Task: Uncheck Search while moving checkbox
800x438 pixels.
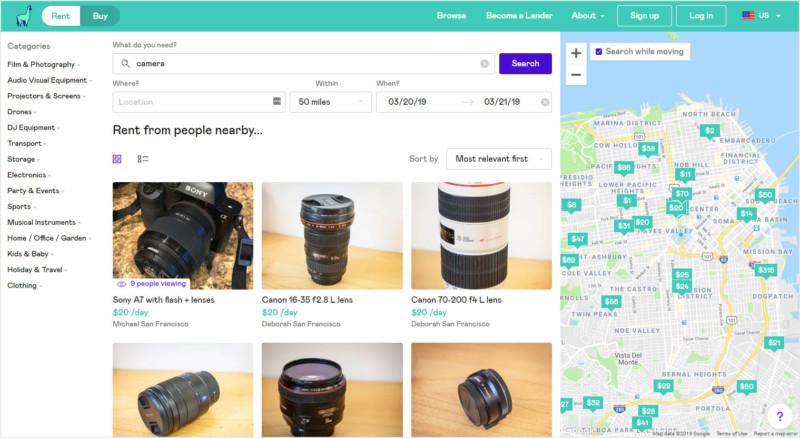Action: [599, 52]
